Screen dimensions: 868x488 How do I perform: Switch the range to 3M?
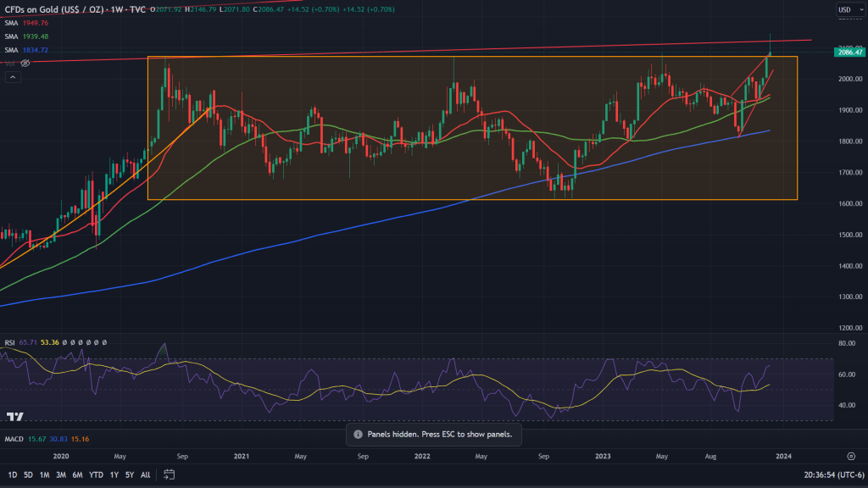coord(61,474)
